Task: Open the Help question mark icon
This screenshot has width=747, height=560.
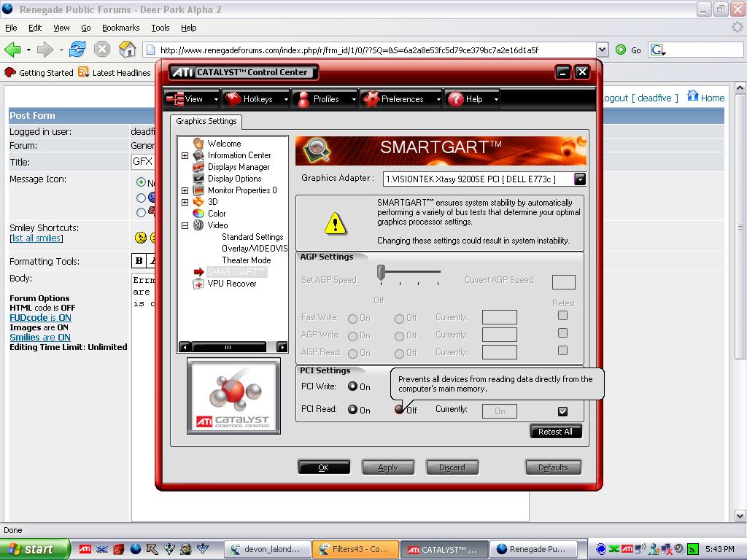Action: pyautogui.click(x=456, y=99)
